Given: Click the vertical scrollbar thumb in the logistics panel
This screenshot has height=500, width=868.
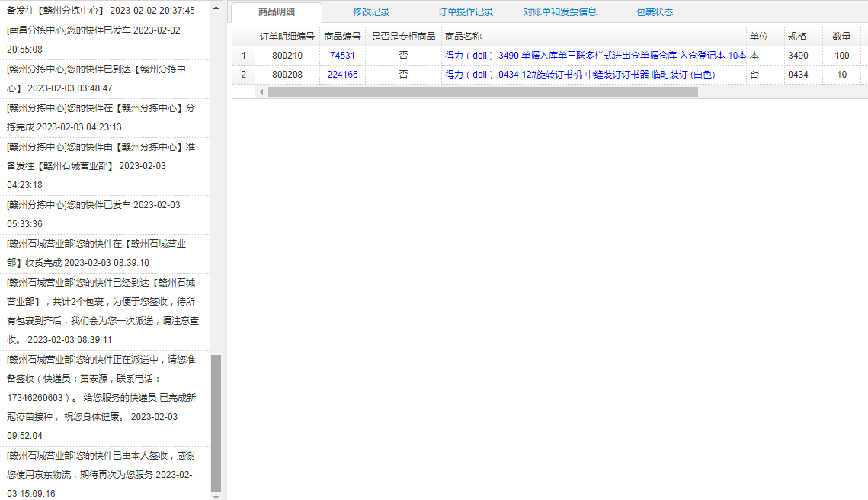Looking at the screenshot, I should pos(216,423).
